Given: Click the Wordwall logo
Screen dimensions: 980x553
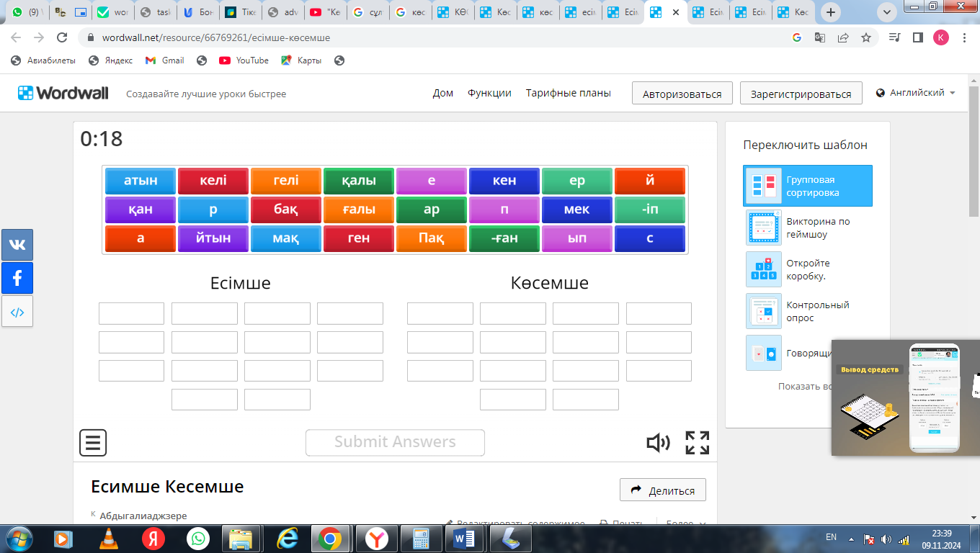Looking at the screenshot, I should click(x=63, y=93).
